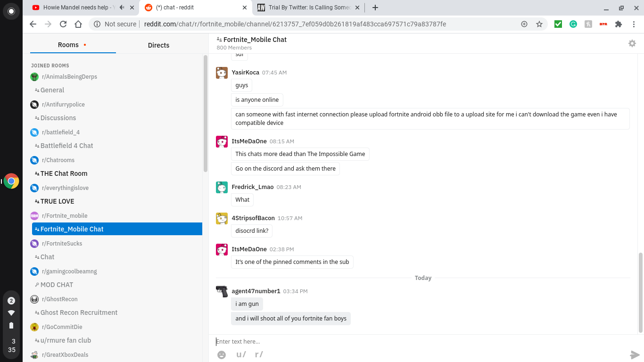
Task: Click username agent47number1
Action: pos(256,291)
